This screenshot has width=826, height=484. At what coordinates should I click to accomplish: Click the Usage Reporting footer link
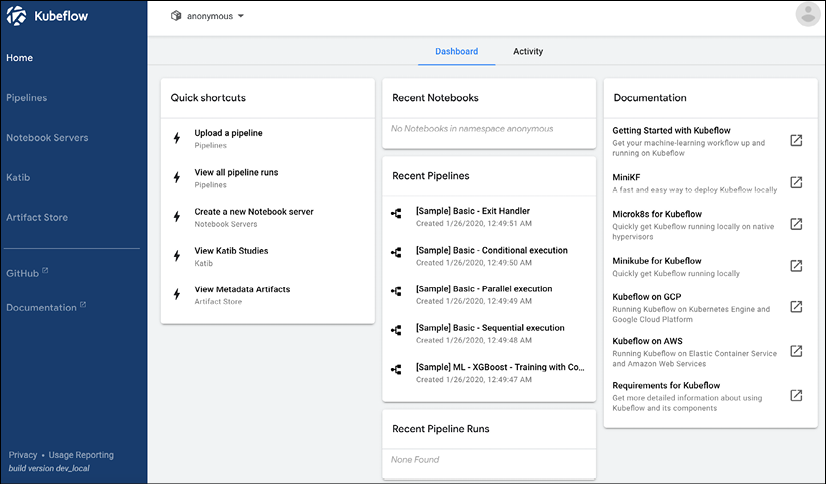81,455
